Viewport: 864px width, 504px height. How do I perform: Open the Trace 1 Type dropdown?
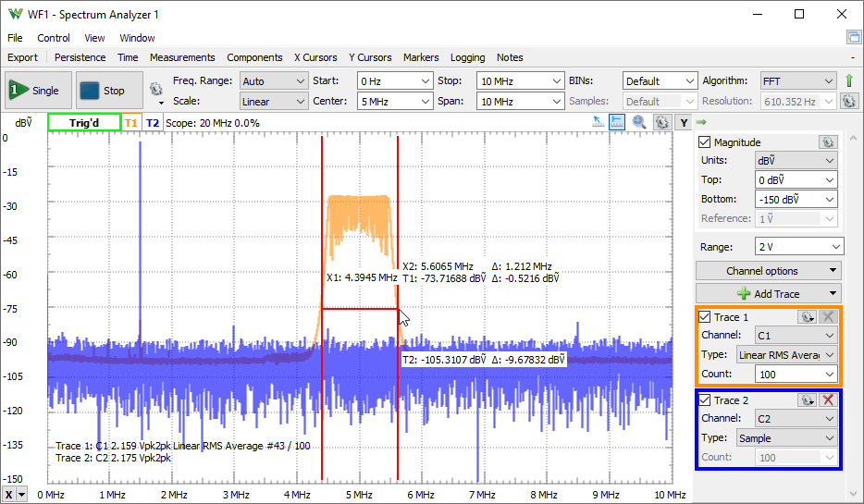(x=786, y=354)
